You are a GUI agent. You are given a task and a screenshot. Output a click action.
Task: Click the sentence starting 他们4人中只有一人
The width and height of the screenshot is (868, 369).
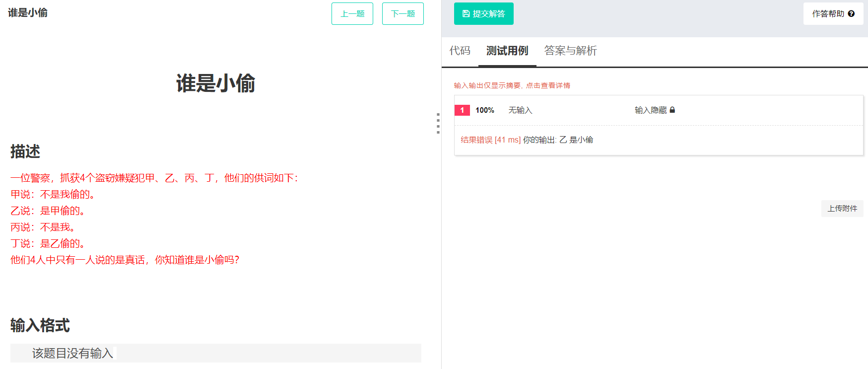tap(125, 260)
